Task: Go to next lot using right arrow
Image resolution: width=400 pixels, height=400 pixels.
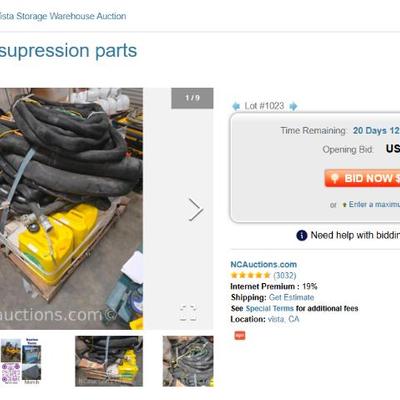Action: pos(293,106)
